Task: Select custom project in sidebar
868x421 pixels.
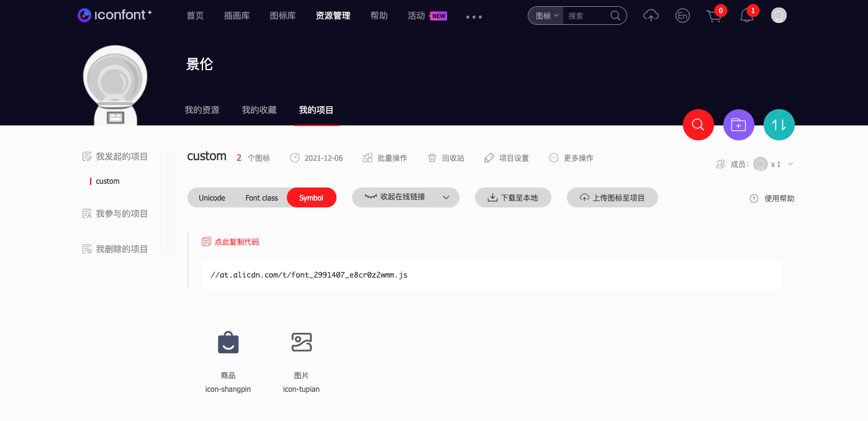Action: click(107, 181)
